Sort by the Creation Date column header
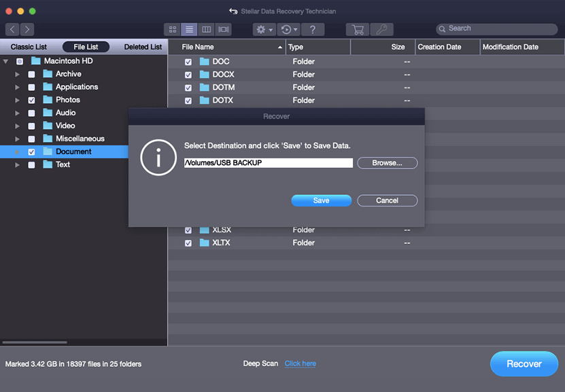The height and width of the screenshot is (392, 565). click(448, 47)
